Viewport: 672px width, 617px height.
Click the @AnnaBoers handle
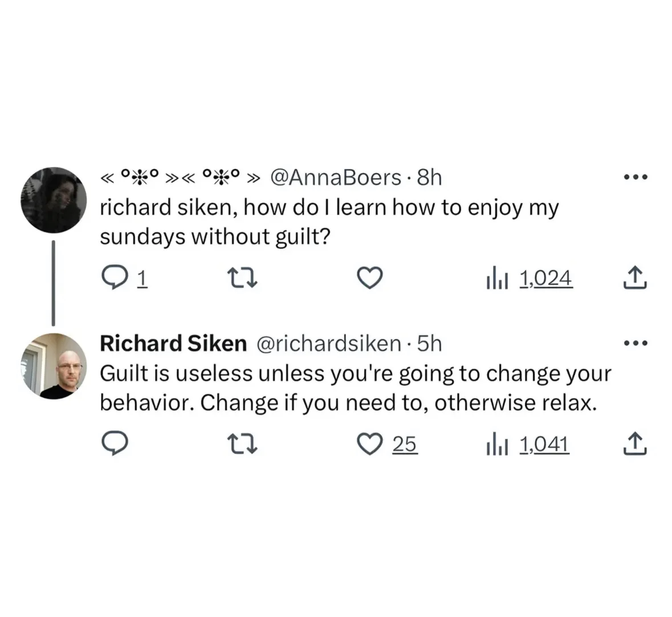(x=335, y=178)
